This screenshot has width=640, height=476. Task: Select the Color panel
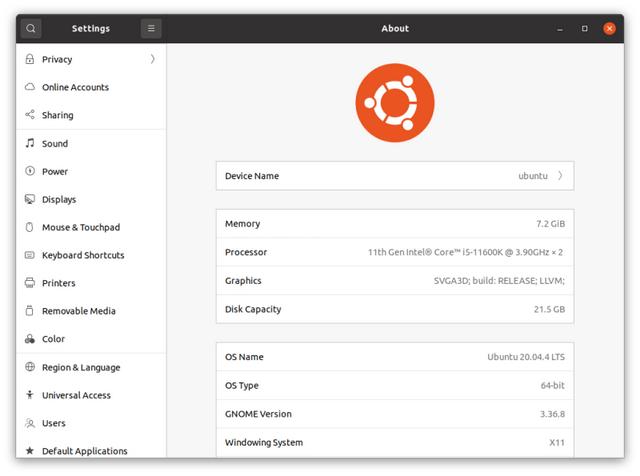(x=91, y=339)
